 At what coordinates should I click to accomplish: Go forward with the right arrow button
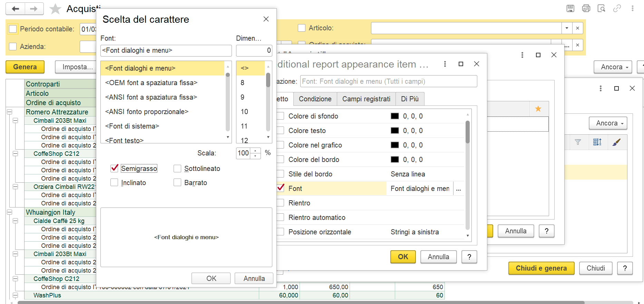(x=34, y=9)
